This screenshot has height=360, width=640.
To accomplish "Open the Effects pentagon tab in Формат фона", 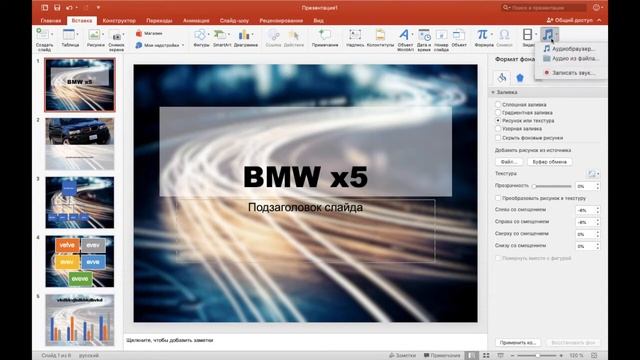I will tap(520, 78).
